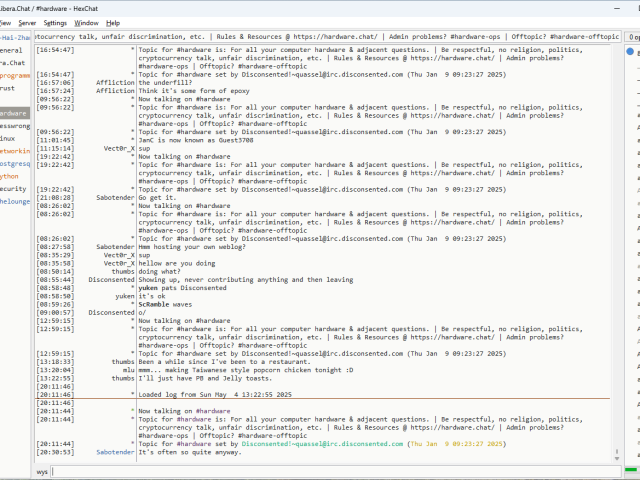Click the ops count button above the user list
The width and height of the screenshot is (640, 480).
click(633, 36)
